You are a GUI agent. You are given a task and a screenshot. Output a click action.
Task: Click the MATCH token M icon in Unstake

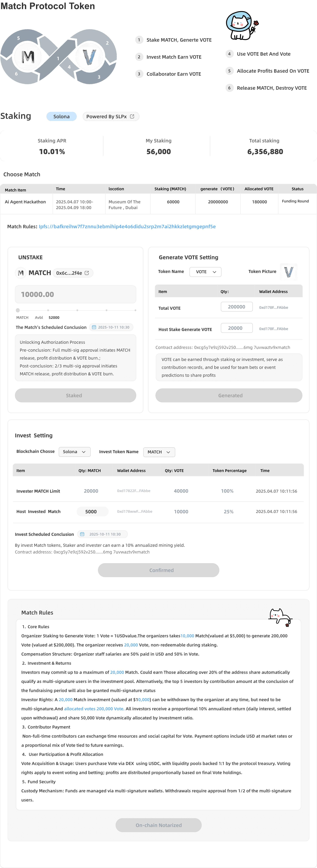[x=21, y=273]
